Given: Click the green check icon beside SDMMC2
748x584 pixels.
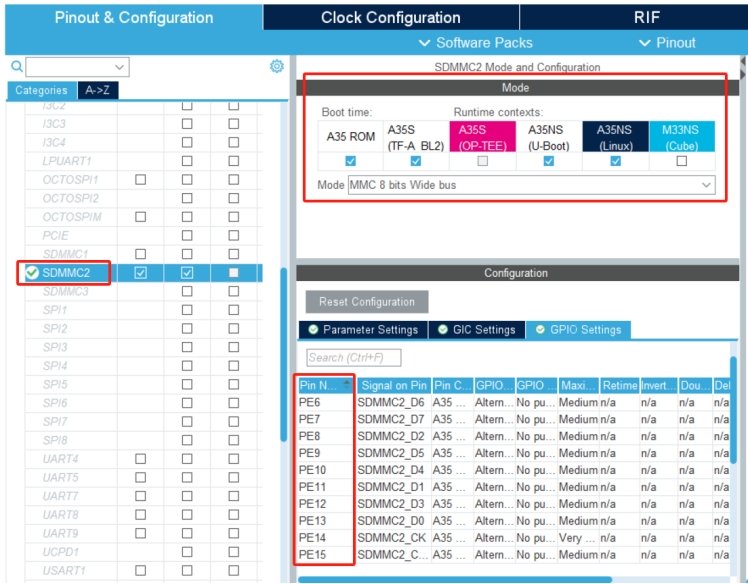Looking at the screenshot, I should 32,272.
